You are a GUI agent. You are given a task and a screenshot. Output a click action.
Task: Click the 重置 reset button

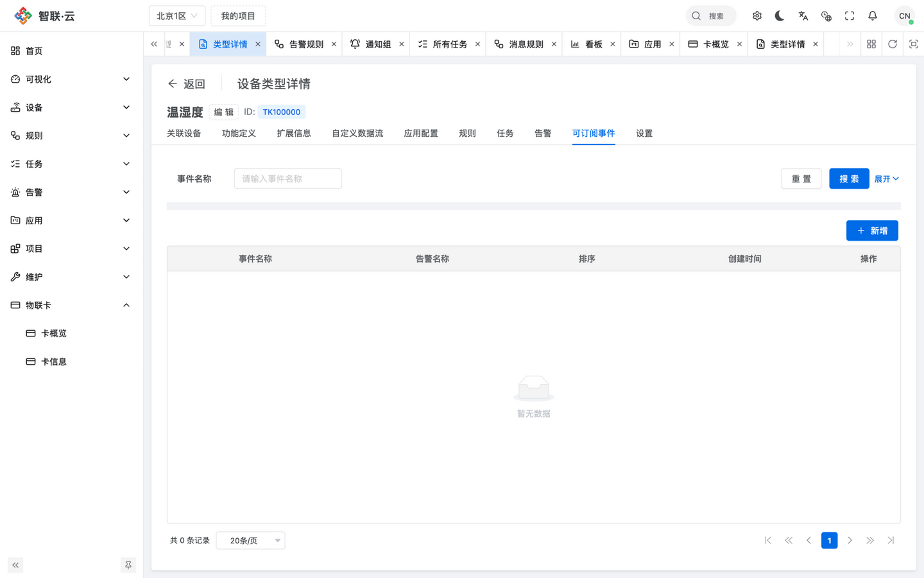click(801, 179)
